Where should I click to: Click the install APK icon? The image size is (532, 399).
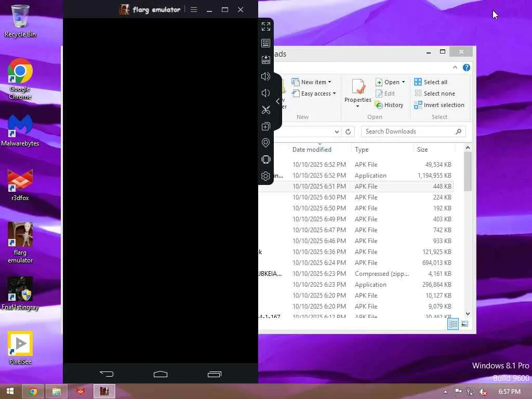[265, 60]
